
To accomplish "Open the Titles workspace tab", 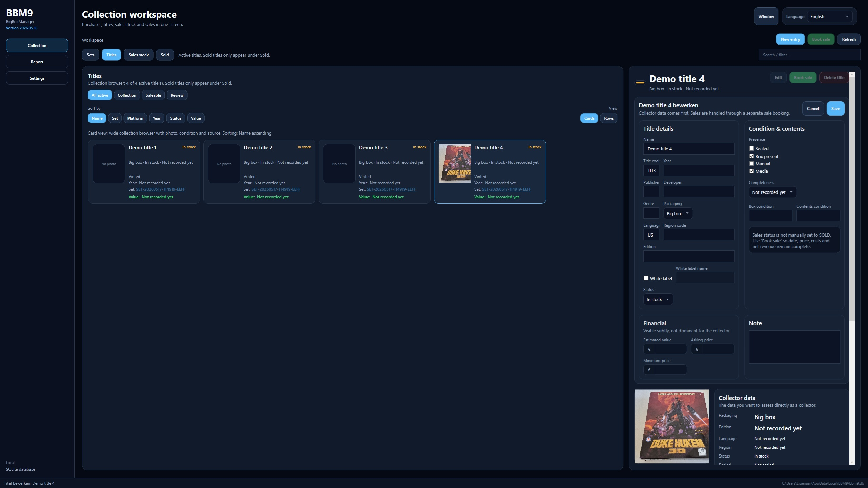I will [111, 55].
